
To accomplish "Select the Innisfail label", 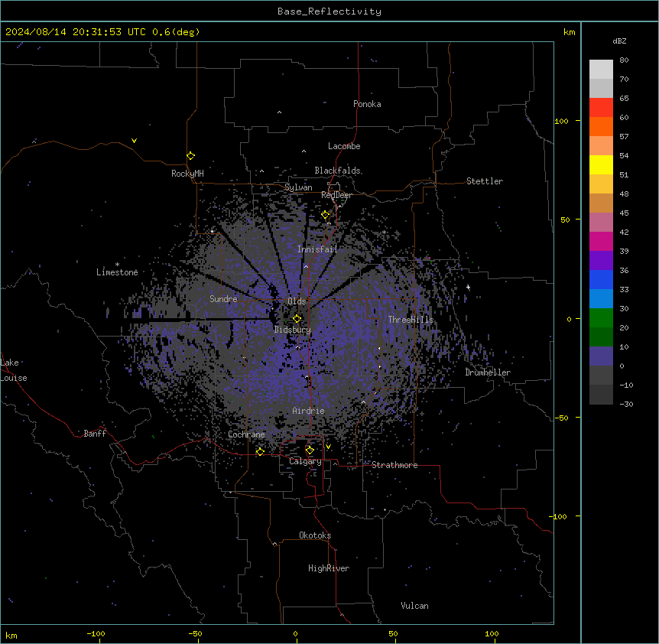I will coord(317,249).
